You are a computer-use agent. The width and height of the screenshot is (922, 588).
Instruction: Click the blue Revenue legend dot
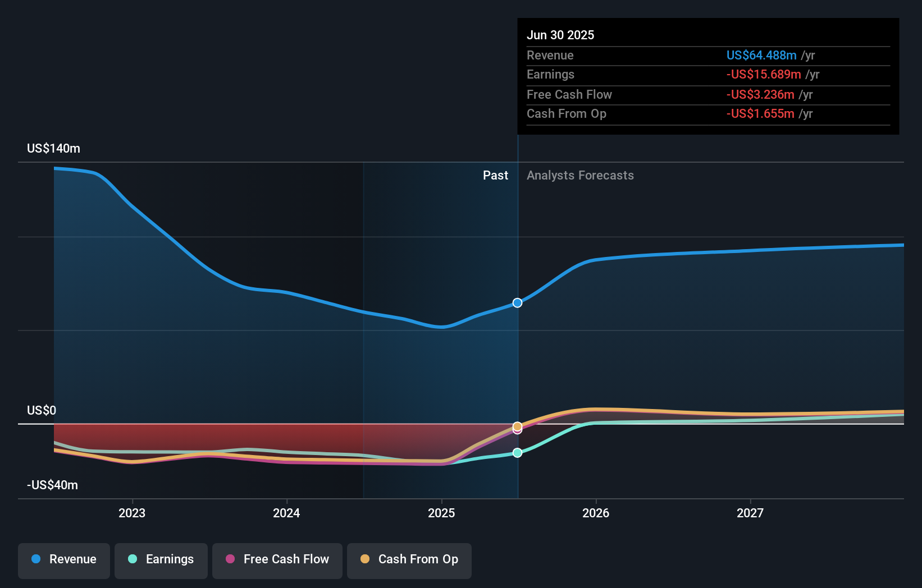tap(35, 559)
